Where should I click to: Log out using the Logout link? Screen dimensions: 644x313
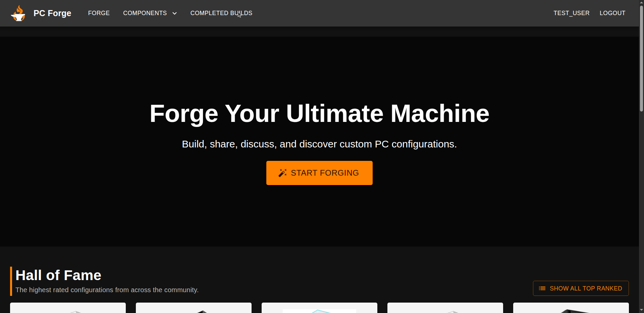612,13
